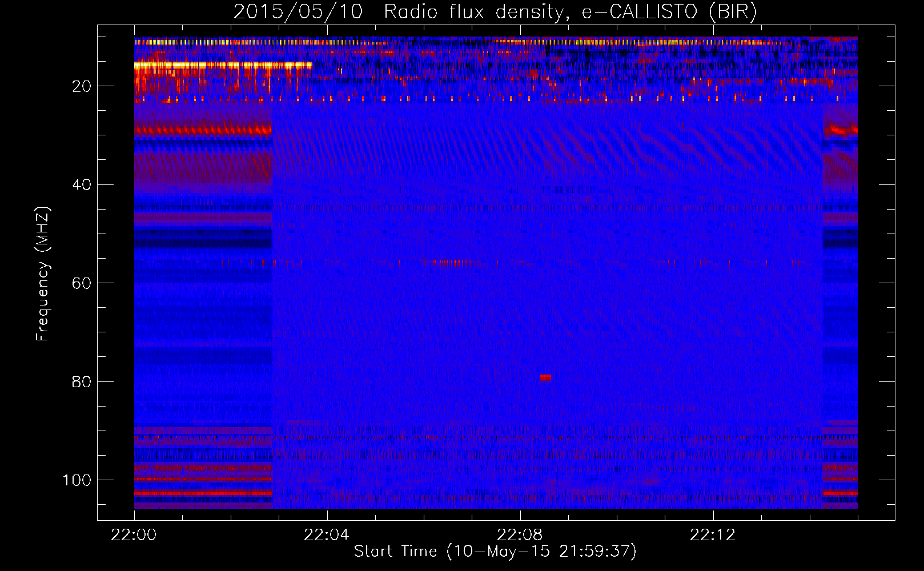Click the small red burst near 80 MHz
This screenshot has height=571, width=924.
[545, 377]
